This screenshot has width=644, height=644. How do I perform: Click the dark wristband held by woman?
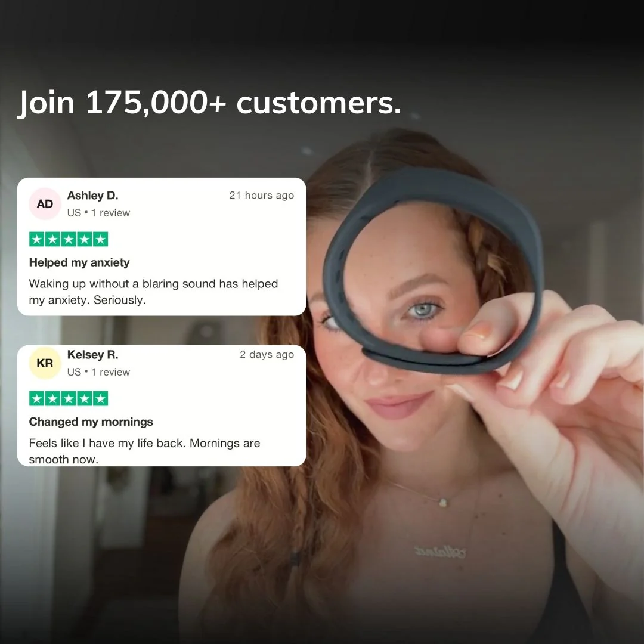(x=434, y=271)
